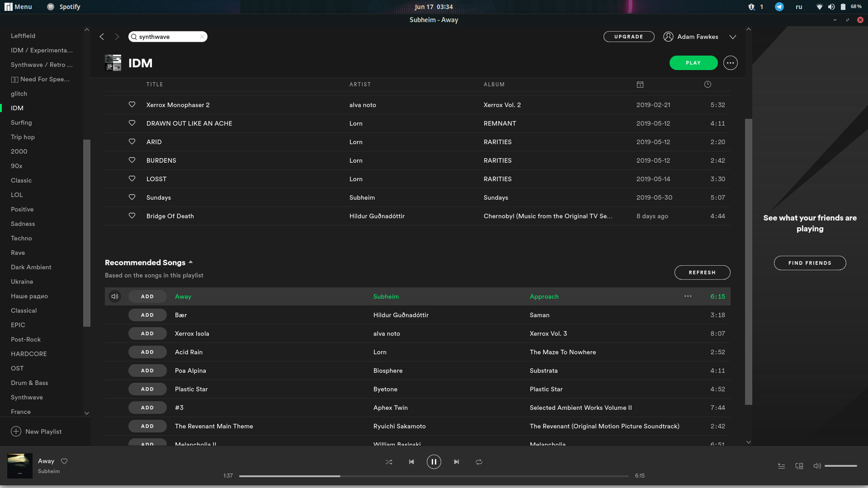The height and width of the screenshot is (488, 868).
Task: Open Telegram tray icon
Action: (x=779, y=7)
